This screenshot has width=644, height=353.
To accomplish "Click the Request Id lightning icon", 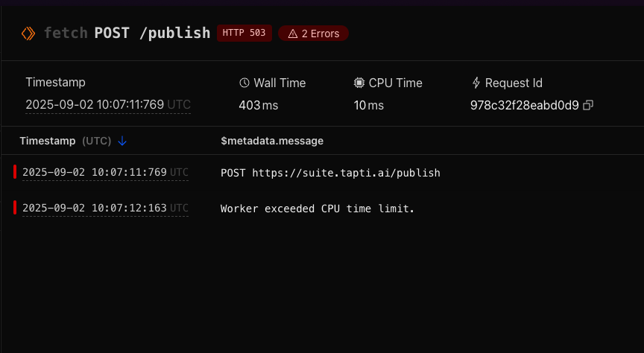I will (476, 83).
